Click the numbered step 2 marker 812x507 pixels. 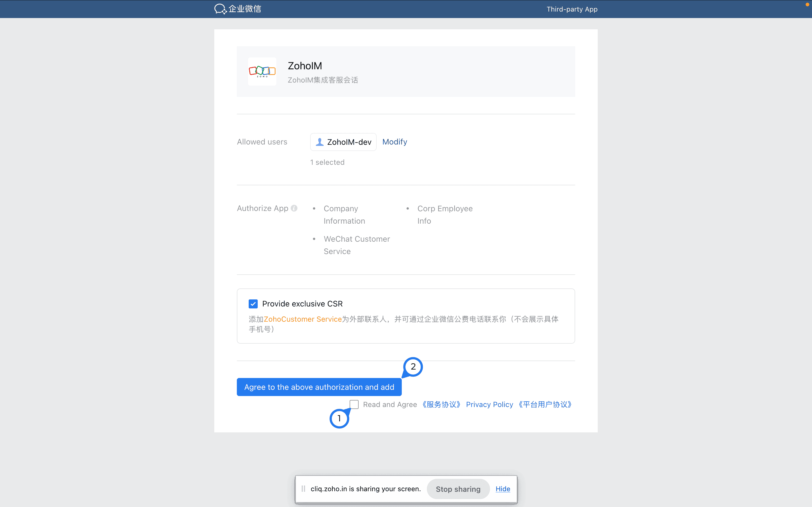[413, 366]
